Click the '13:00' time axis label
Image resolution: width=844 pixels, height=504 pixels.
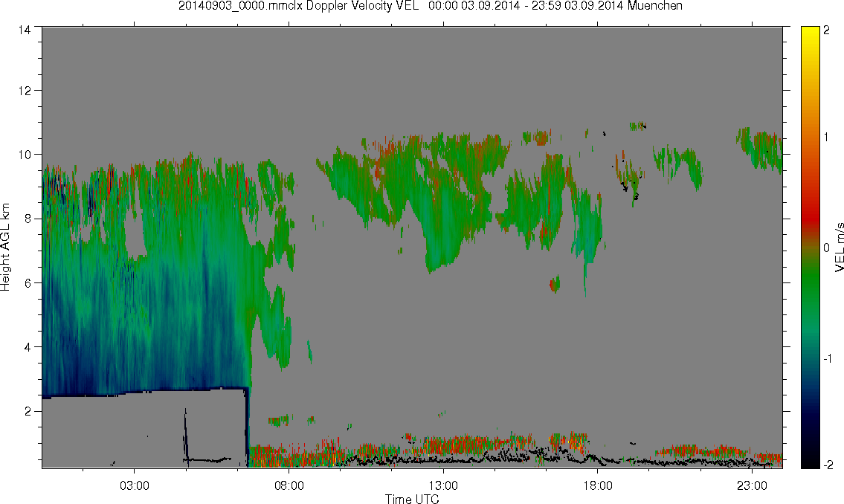tap(443, 485)
